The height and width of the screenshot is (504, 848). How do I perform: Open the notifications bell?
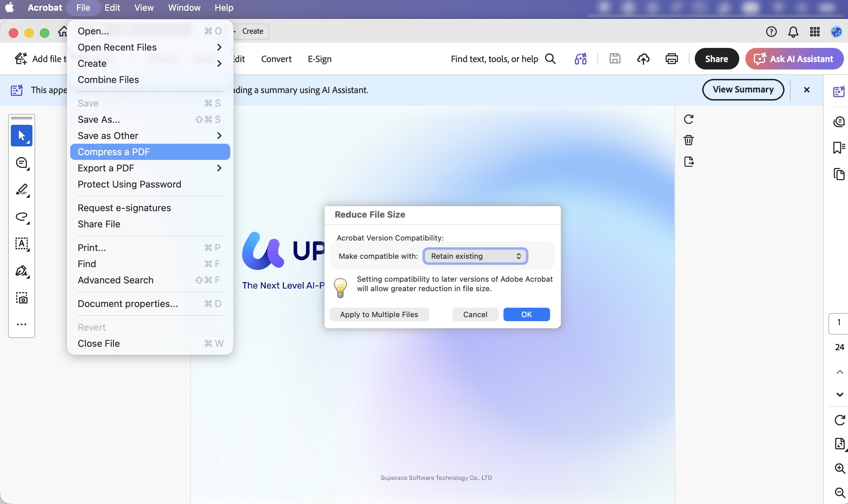793,32
